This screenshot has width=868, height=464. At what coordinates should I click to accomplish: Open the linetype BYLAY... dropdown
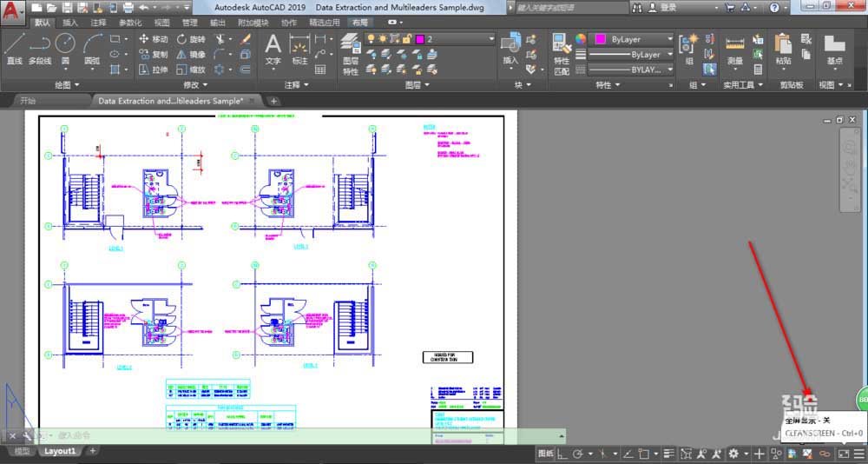tap(632, 70)
